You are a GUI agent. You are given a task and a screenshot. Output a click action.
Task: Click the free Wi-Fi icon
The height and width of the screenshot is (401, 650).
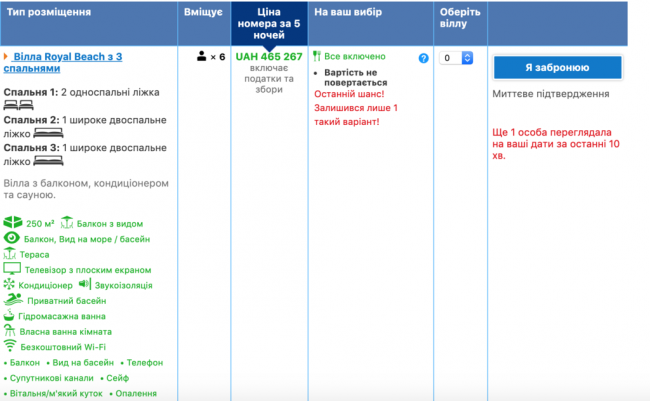[x=11, y=346]
